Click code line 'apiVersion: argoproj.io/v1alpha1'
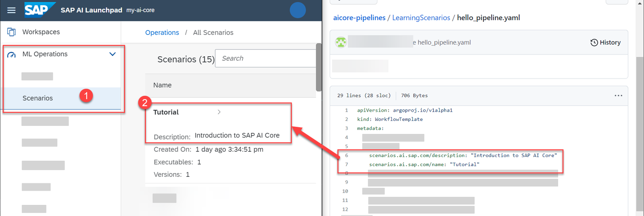Screen dimensions: 644x216 (x=405, y=110)
